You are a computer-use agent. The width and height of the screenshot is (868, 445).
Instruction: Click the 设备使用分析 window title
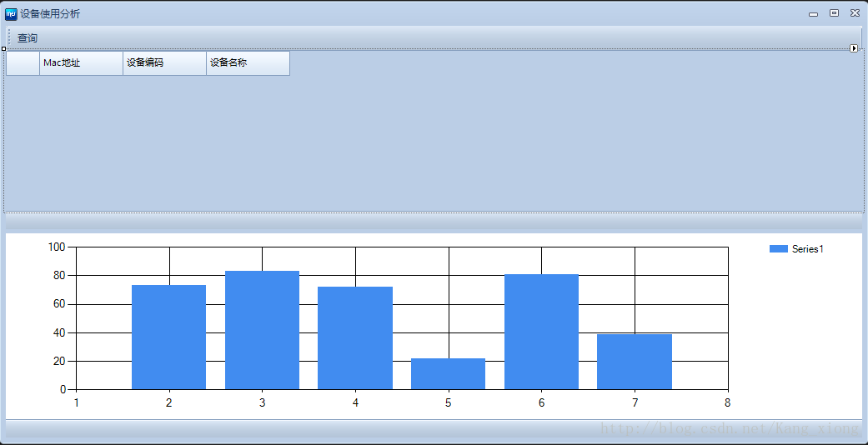[50, 14]
